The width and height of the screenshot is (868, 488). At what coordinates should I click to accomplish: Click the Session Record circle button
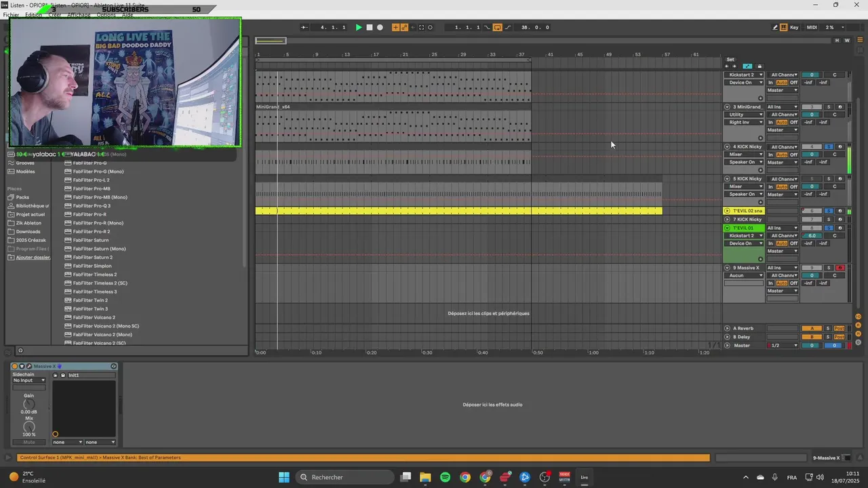pos(430,27)
